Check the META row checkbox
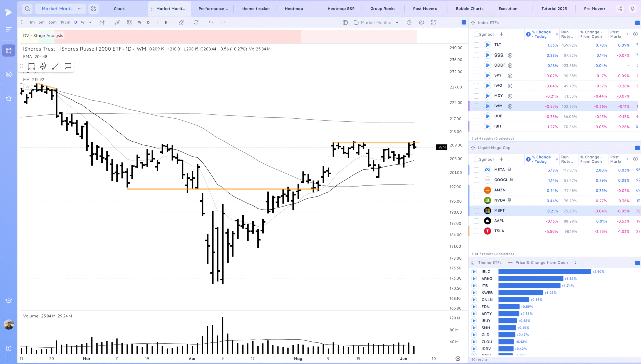 click(x=476, y=170)
